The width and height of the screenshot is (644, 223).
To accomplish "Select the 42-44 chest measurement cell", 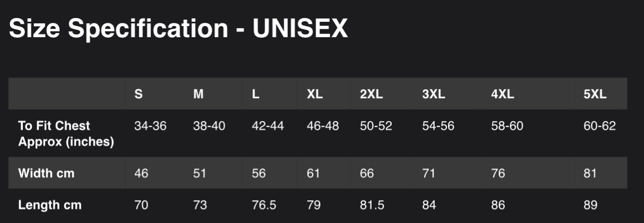I will click(268, 126).
